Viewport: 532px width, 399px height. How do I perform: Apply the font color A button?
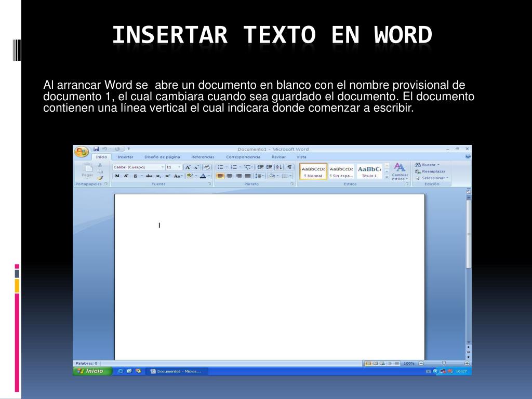point(203,176)
